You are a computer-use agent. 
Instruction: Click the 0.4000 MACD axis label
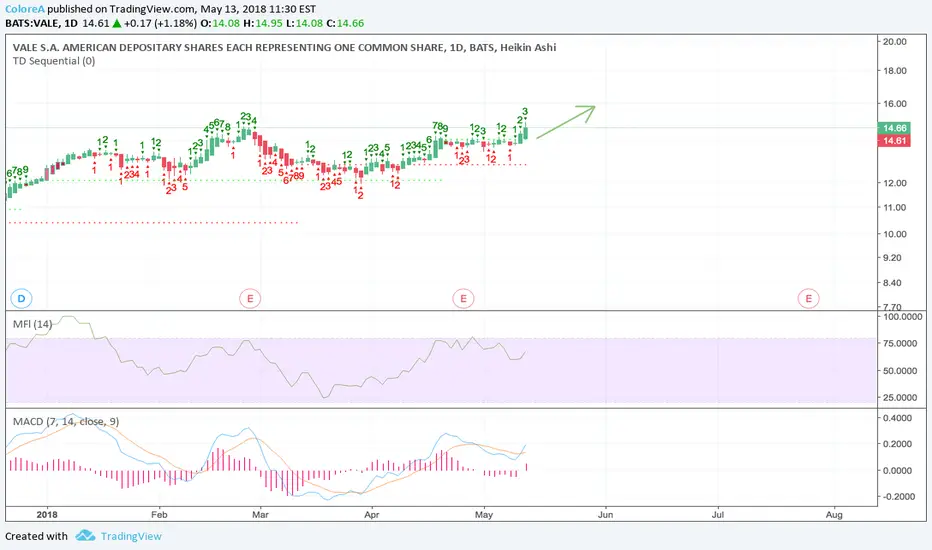pyautogui.click(x=897, y=418)
